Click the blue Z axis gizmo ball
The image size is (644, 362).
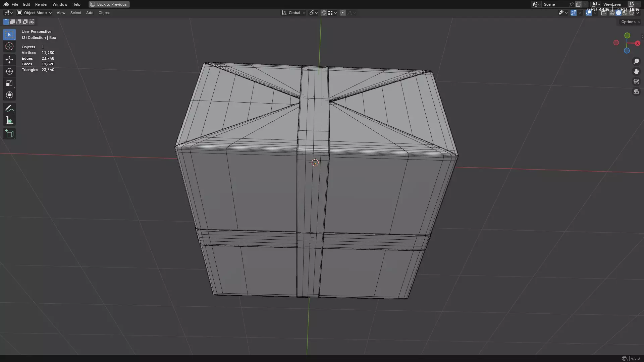[627, 51]
